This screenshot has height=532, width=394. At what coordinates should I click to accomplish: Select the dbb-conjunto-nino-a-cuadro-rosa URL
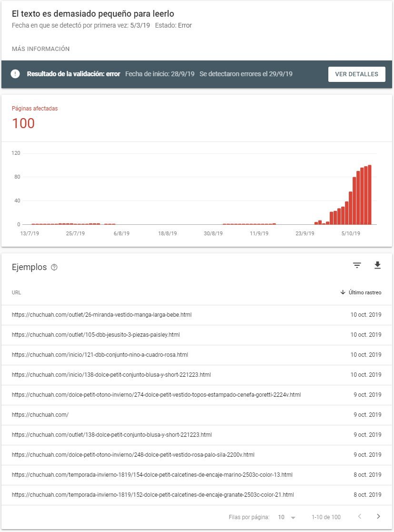[x=100, y=355]
